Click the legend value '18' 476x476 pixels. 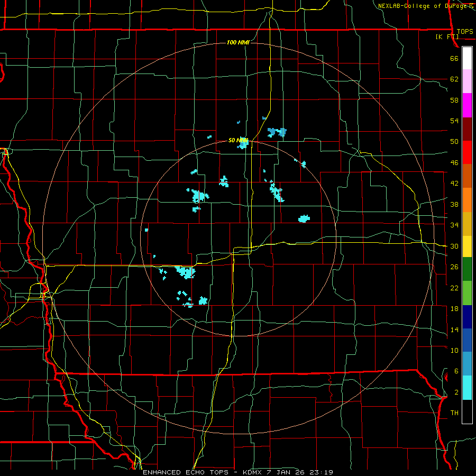click(454, 309)
